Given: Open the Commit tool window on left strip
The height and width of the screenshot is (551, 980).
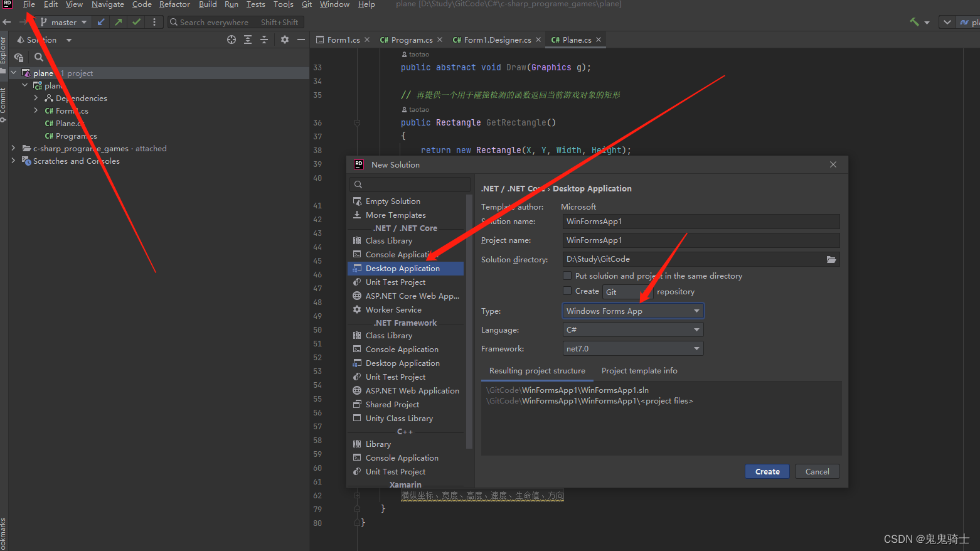Looking at the screenshot, I should pos(3,104).
